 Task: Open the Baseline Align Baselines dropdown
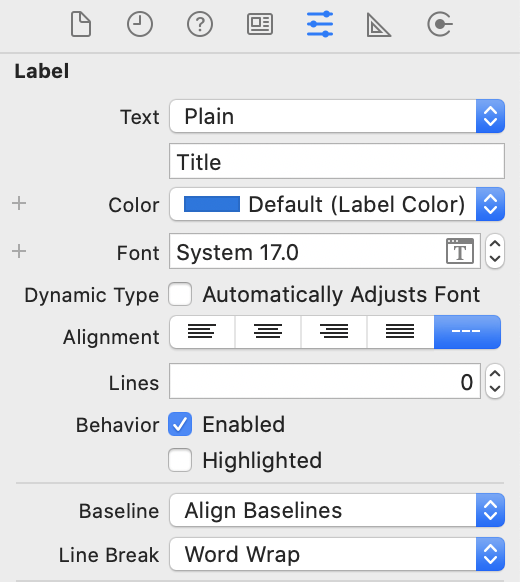point(337,510)
